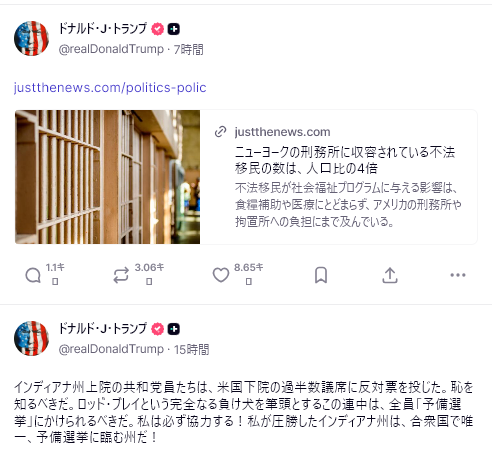
Task: Click the retruth repost arrows icon
Action: [x=121, y=276]
